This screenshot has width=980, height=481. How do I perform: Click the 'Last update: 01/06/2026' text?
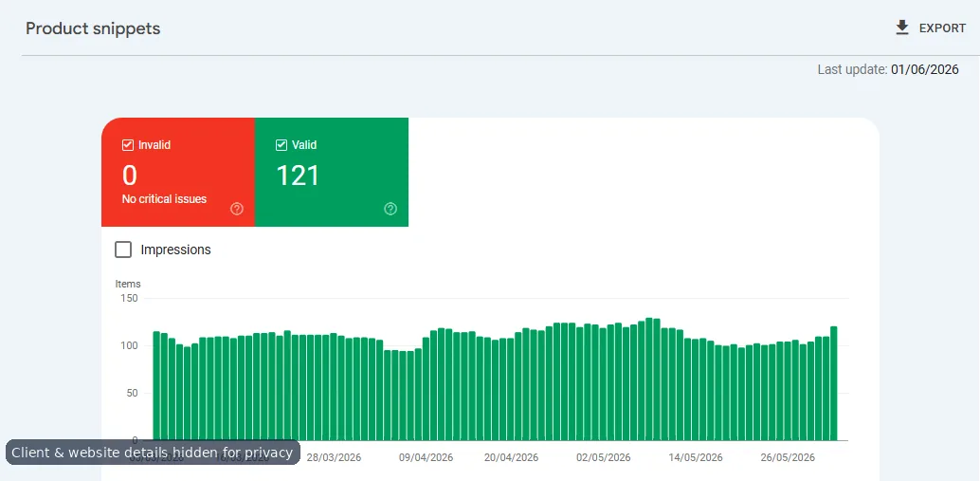click(x=888, y=69)
